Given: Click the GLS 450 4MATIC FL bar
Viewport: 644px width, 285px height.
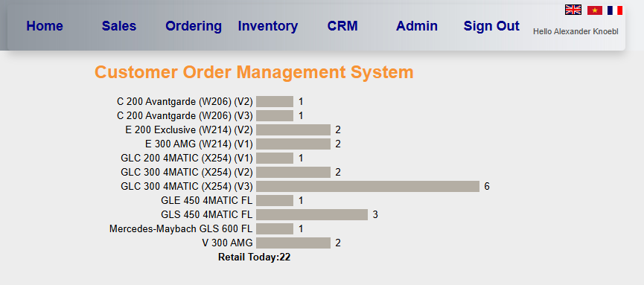Looking at the screenshot, I should tap(312, 215).
